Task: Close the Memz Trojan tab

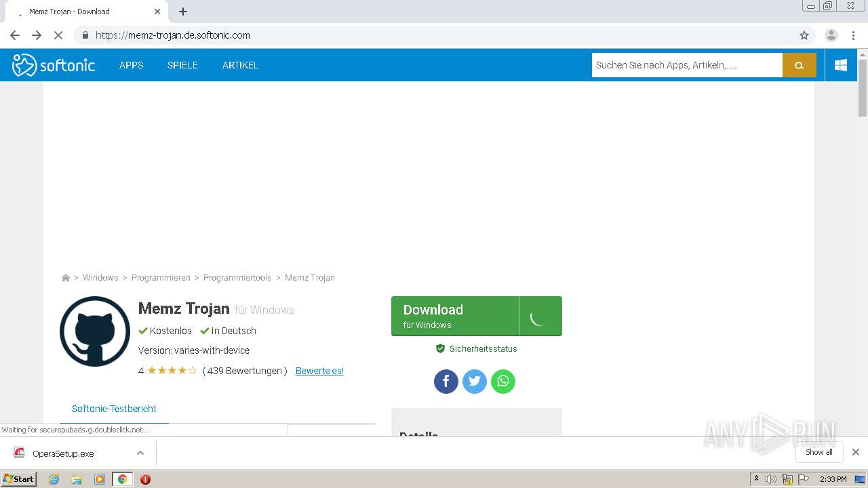Action: [157, 12]
